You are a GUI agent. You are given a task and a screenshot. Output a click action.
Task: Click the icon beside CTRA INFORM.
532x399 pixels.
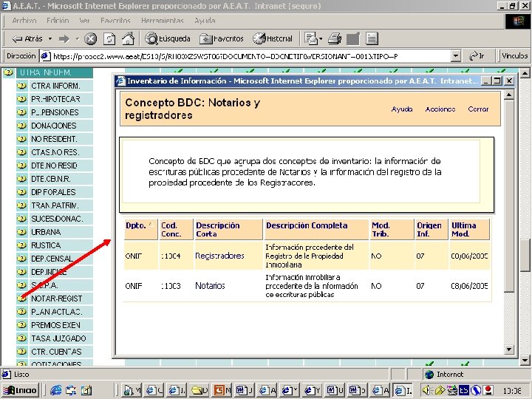[x=21, y=86]
